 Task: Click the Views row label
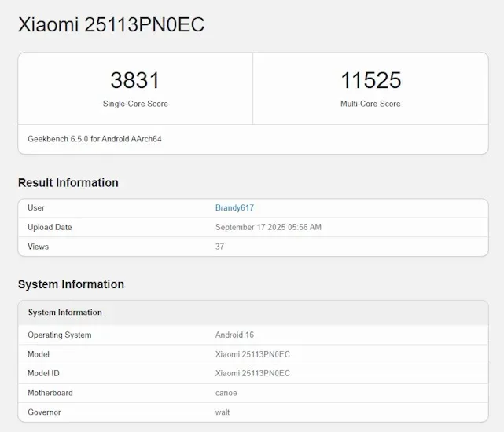(x=39, y=247)
